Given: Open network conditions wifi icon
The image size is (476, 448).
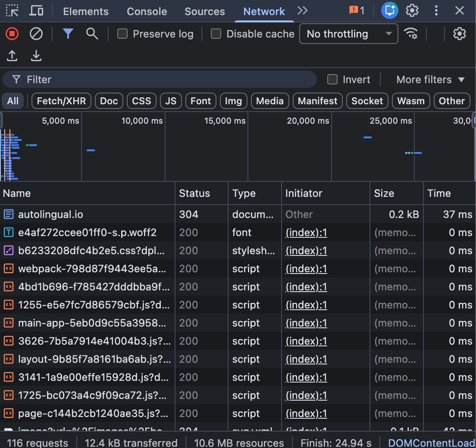Looking at the screenshot, I should [x=411, y=34].
